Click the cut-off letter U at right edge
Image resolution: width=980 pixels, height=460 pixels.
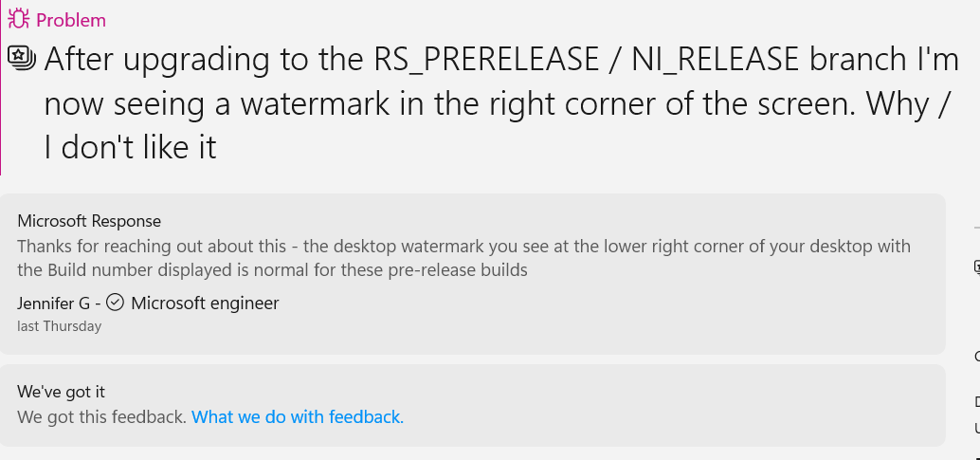tap(977, 429)
